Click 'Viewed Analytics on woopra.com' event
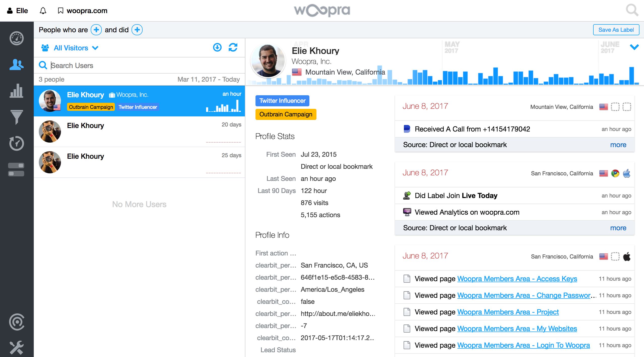 click(x=467, y=212)
